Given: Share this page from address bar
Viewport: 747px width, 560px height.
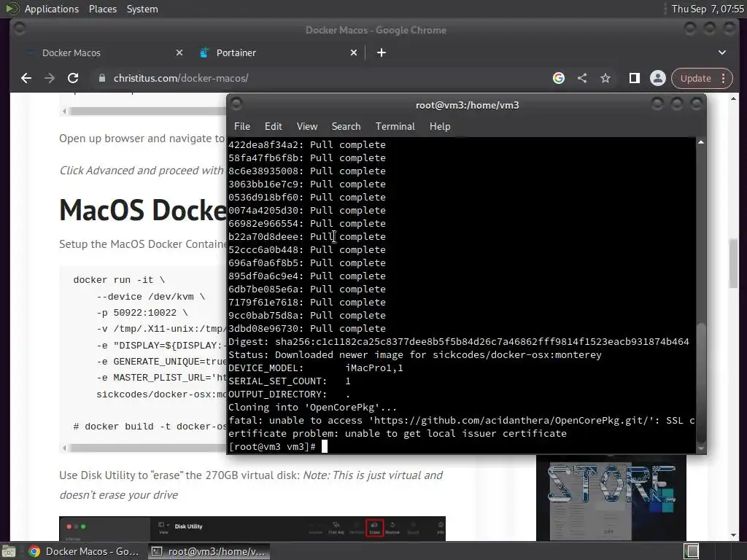Looking at the screenshot, I should point(582,78).
